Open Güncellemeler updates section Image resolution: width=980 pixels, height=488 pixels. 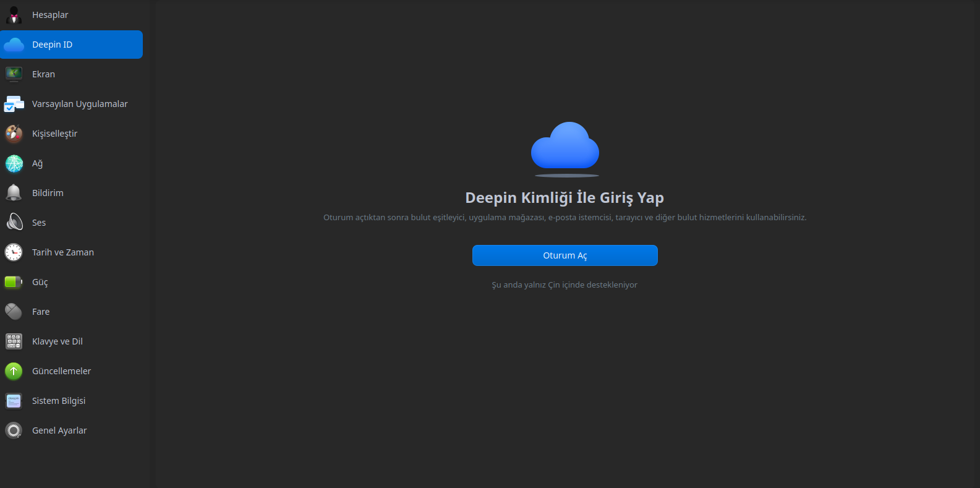point(72,371)
